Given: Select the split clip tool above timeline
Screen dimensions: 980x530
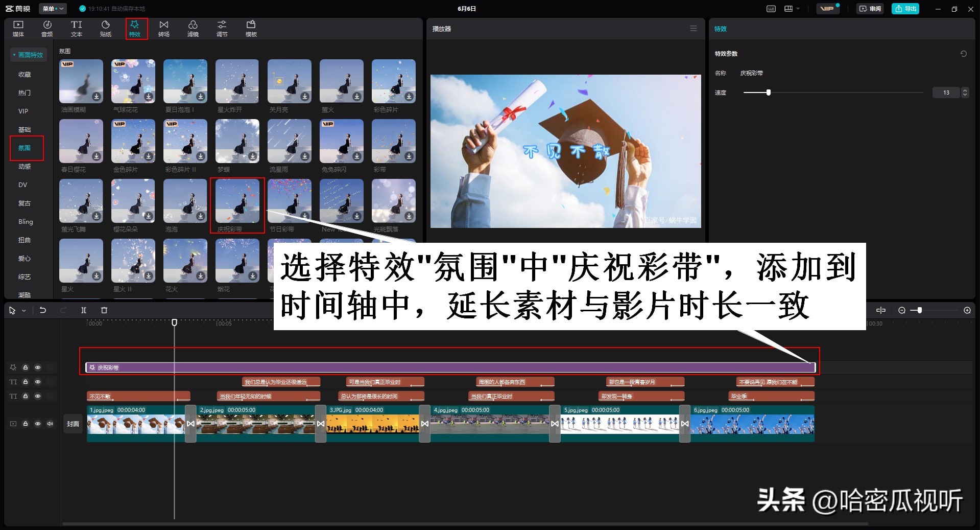Looking at the screenshot, I should click(83, 310).
